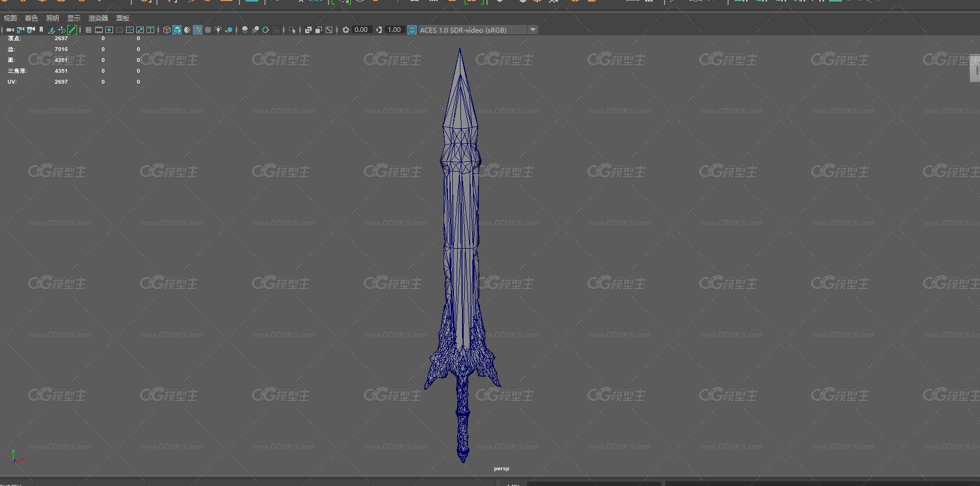Screen dimensions: 980x486
Task: Click the 面 count value 4351
Action: click(x=61, y=60)
